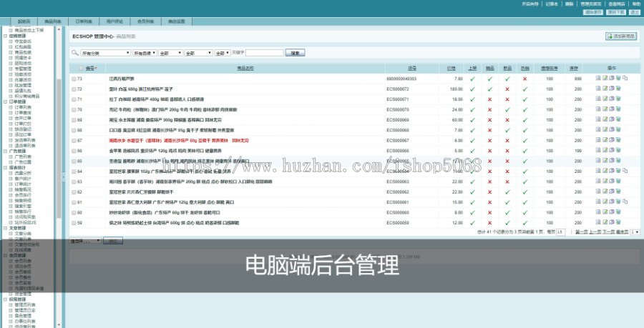Image resolution: width=644 pixels, height=328 pixels.
Task: Open the goods-items list icon for product 73
Action: (625, 78)
